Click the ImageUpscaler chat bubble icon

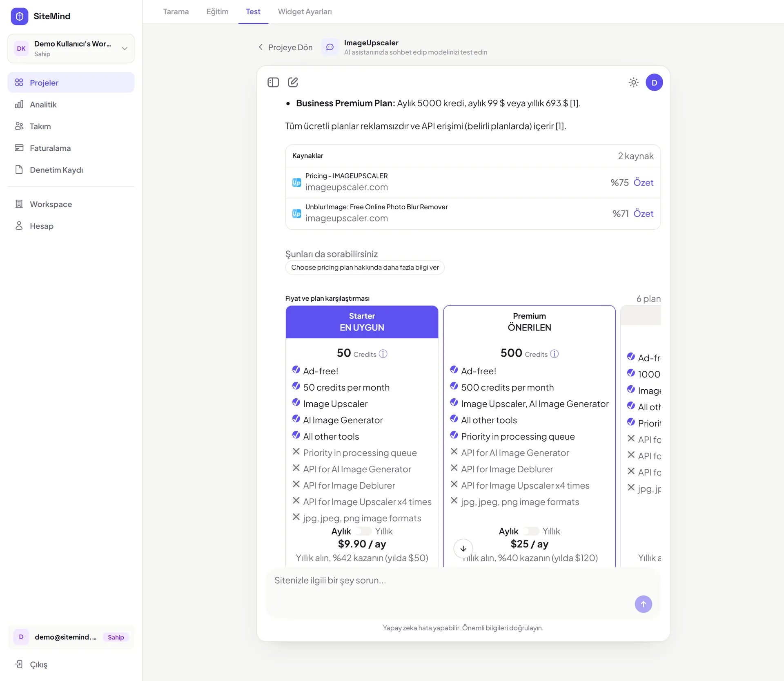tap(330, 47)
